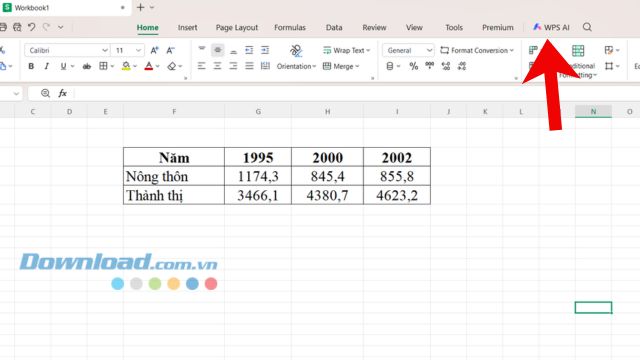Click the Decrease Decimal icon
The image size is (640, 360).
pyautogui.click(x=462, y=66)
